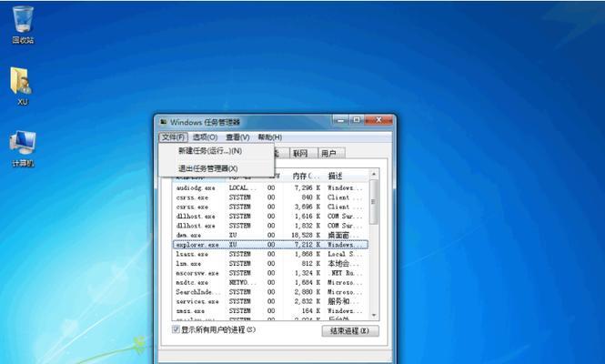605x364 pixels.
Task: Select the dwm.exe process row
Action: 270,235
